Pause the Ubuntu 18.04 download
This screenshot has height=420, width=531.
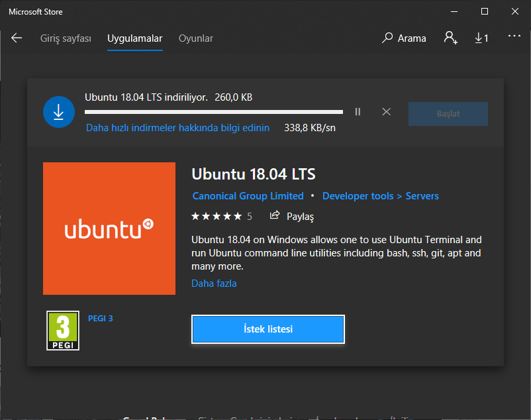pyautogui.click(x=358, y=112)
